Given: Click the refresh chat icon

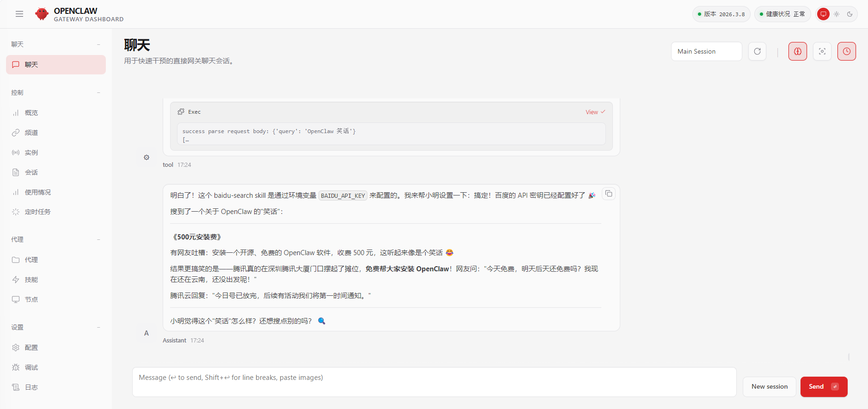Looking at the screenshot, I should [757, 51].
